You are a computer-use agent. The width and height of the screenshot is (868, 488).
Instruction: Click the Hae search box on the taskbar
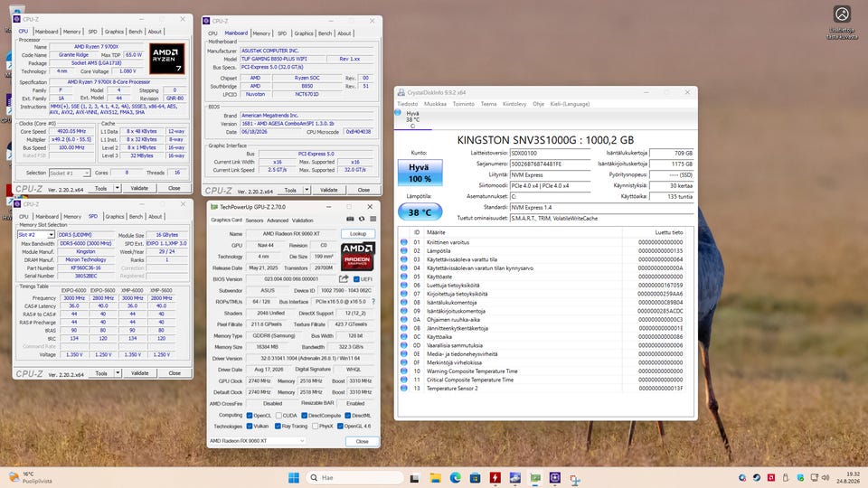point(354,477)
